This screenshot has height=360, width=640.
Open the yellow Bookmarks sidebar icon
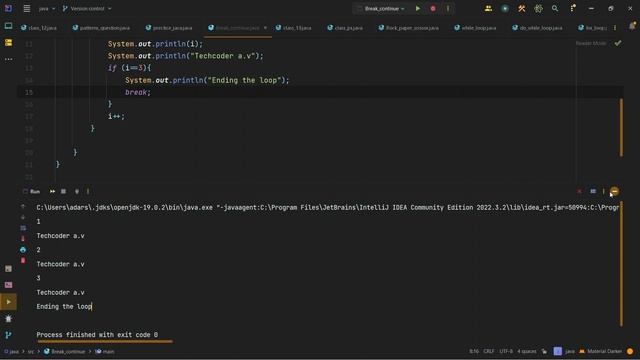click(8, 42)
